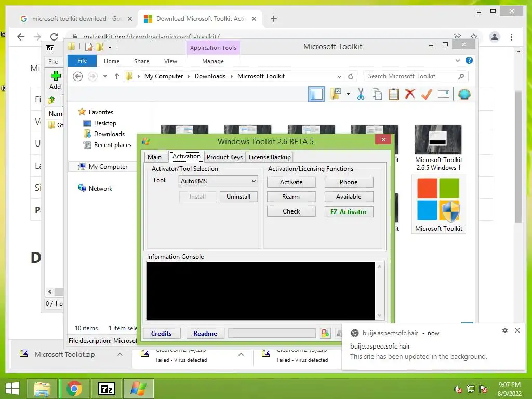Image resolution: width=532 pixels, height=399 pixels.
Task: Click Cut scissors icon in Explorer toolbar
Action: tap(361, 95)
